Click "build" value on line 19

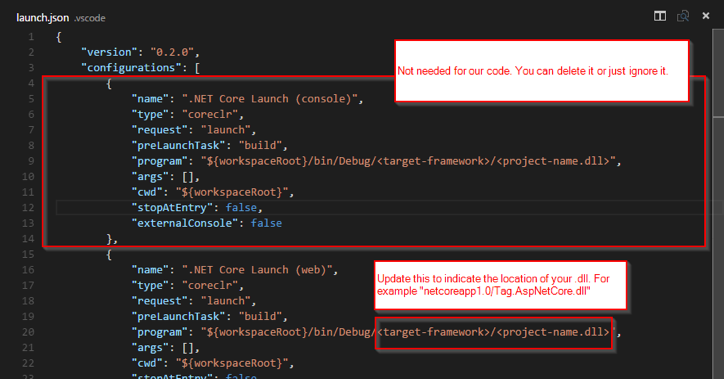pos(260,317)
